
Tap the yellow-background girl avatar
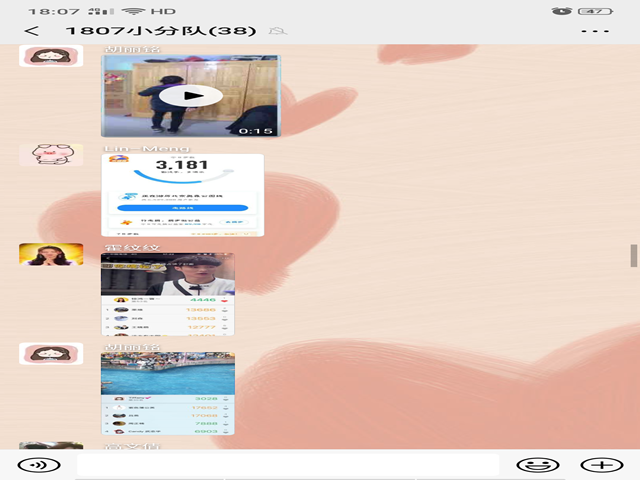tap(51, 254)
